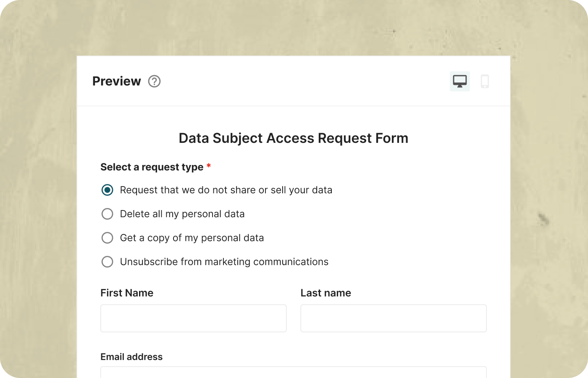Click the Email address field label

tap(131, 357)
